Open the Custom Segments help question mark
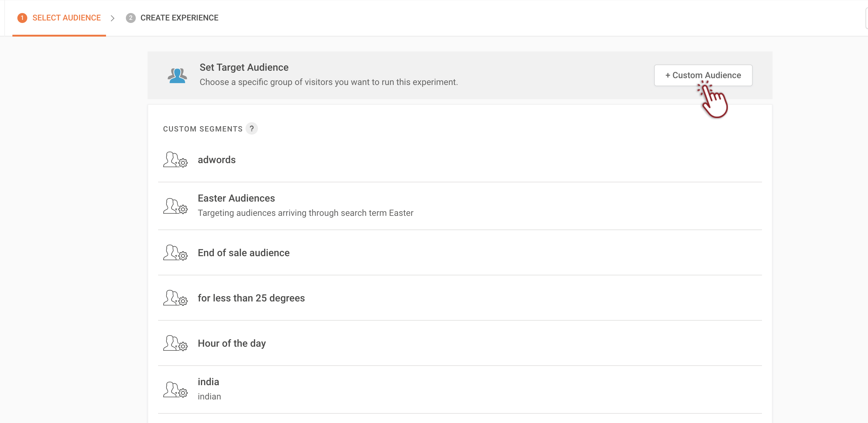This screenshot has width=868, height=423. point(251,129)
